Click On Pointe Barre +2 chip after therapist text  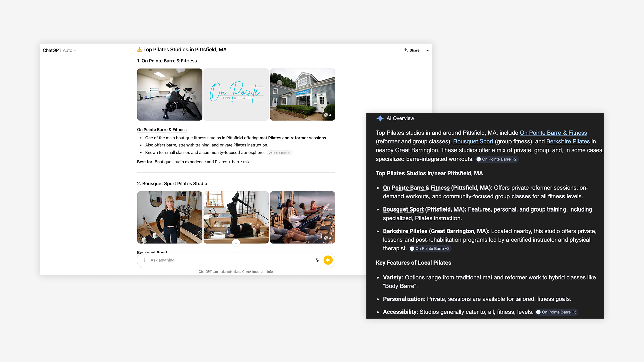pyautogui.click(x=430, y=249)
